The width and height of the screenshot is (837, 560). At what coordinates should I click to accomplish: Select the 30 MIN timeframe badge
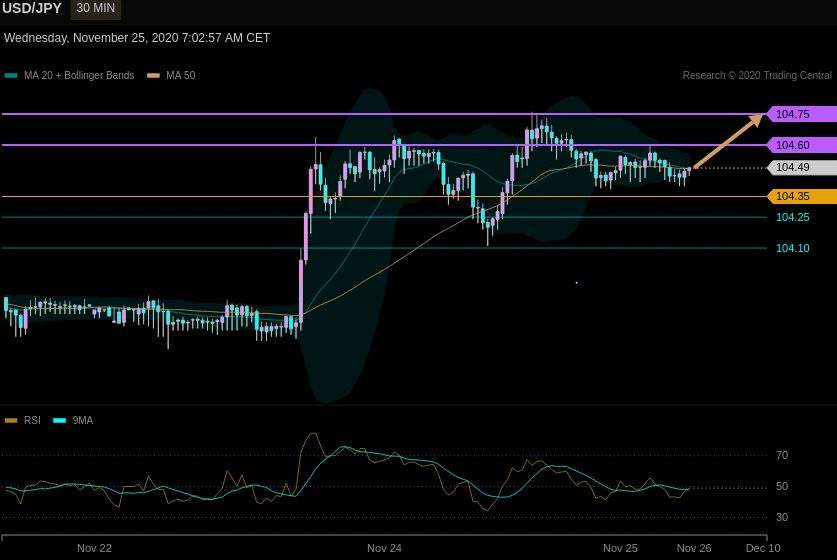point(96,9)
